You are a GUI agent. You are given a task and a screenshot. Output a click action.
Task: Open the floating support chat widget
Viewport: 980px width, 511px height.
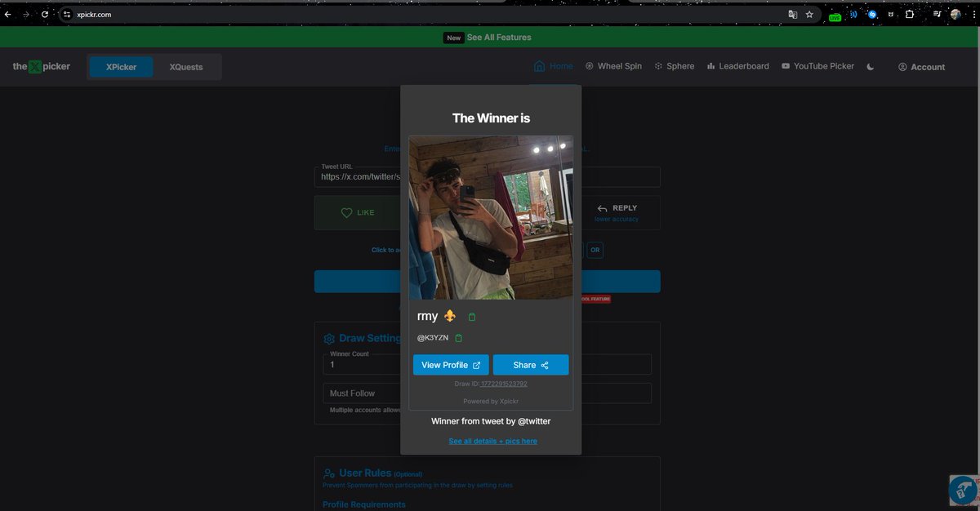click(x=964, y=490)
